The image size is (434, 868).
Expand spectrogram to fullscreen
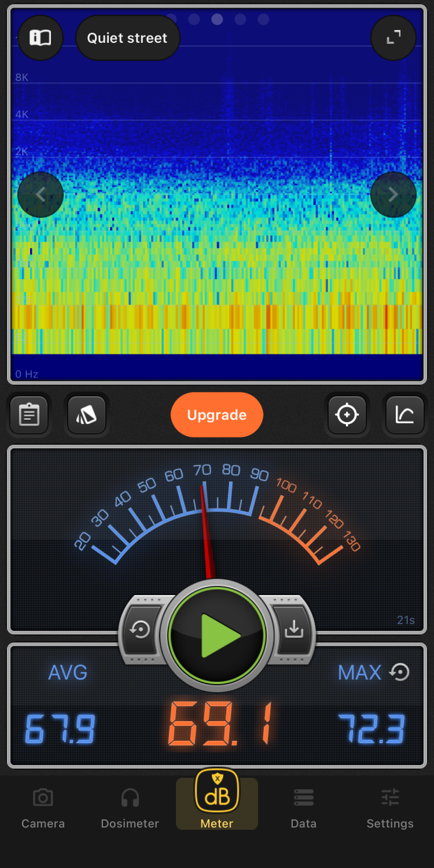393,38
